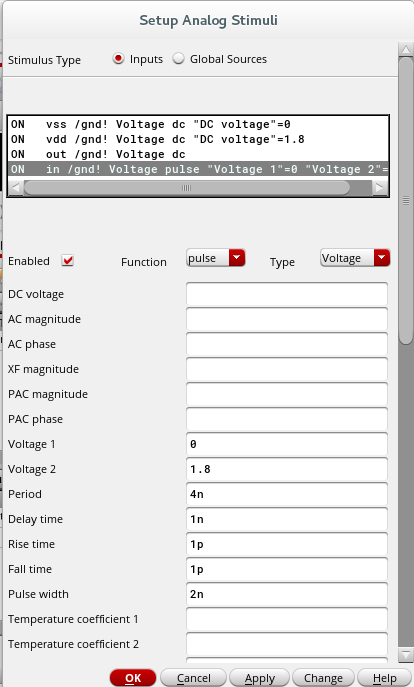
Task: Select the Inputs stimulus type radio button
Action: pyautogui.click(x=118, y=58)
